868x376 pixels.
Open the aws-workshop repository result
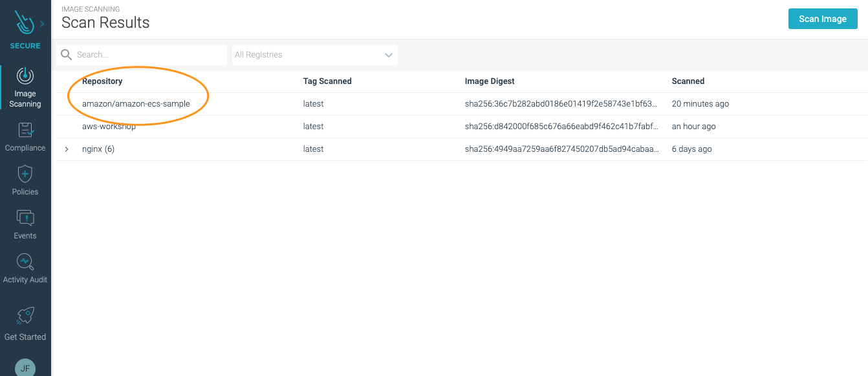click(x=109, y=127)
